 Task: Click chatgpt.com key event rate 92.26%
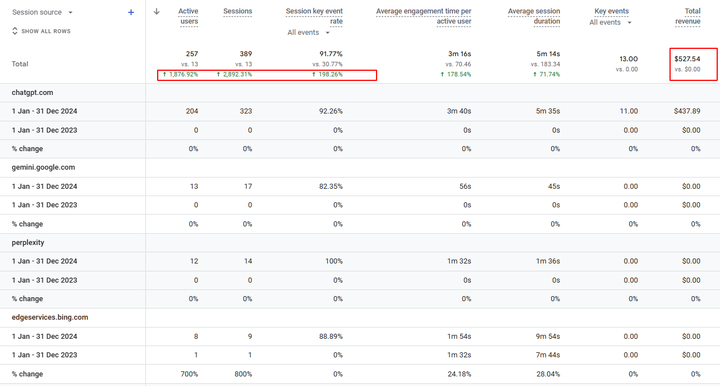(x=331, y=111)
